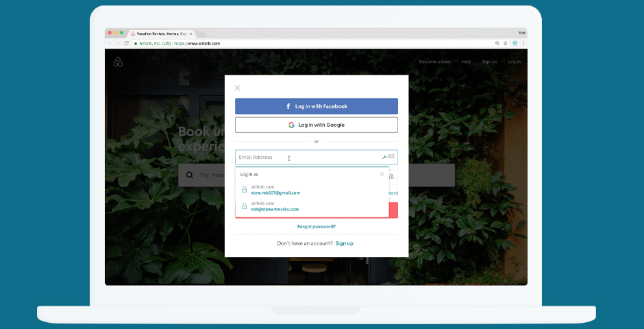Click Log in with Google button
Viewport: 644px width, 329px height.
[x=317, y=125]
